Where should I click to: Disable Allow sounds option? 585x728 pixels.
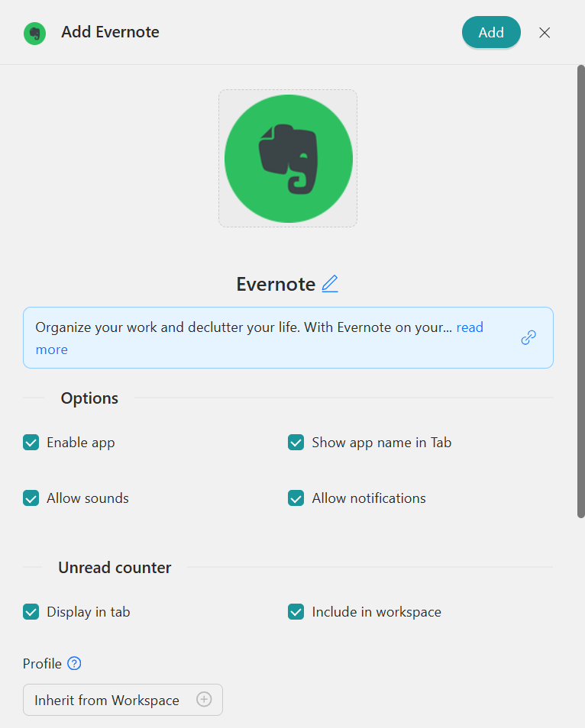[x=31, y=498]
